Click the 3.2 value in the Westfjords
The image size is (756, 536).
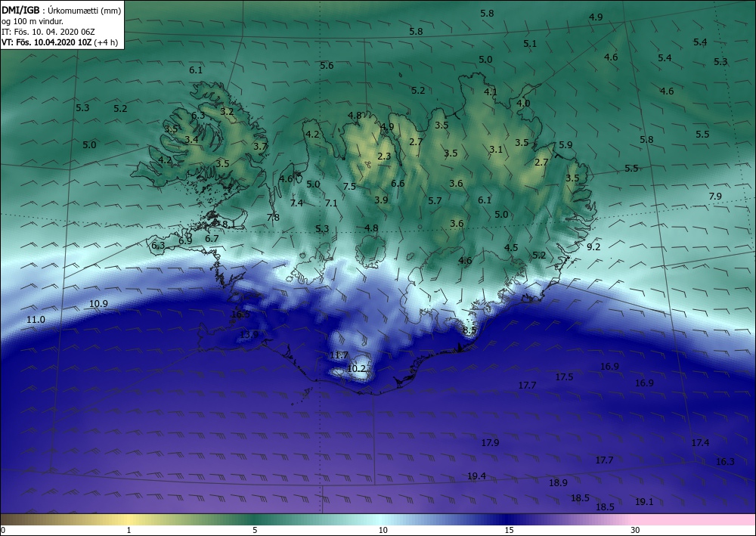[227, 111]
